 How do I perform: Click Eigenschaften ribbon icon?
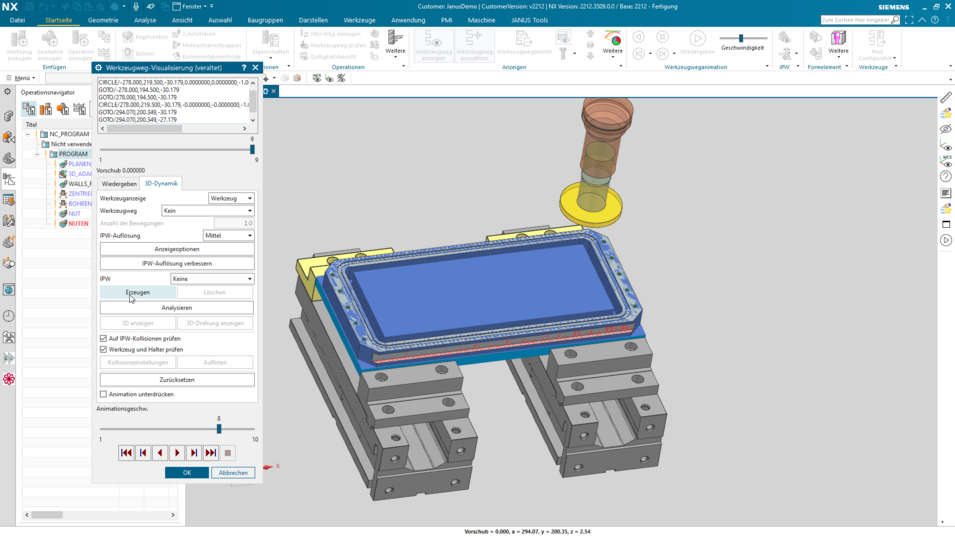(x=270, y=44)
